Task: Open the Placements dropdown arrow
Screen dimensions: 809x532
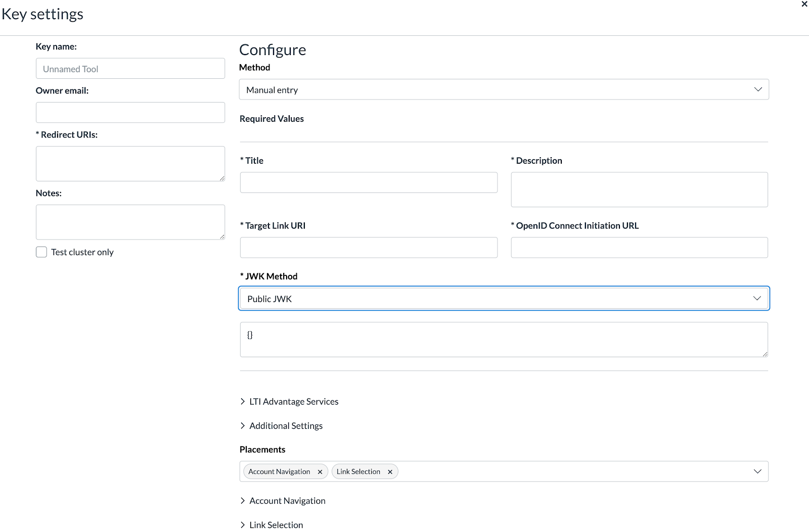Action: tap(757, 471)
